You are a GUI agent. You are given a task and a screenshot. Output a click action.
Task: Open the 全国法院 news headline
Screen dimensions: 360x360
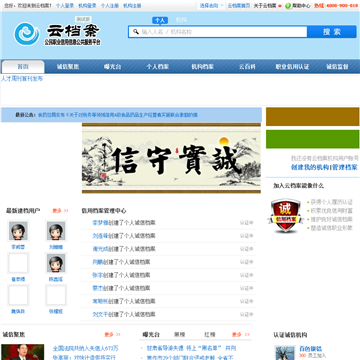85,348
